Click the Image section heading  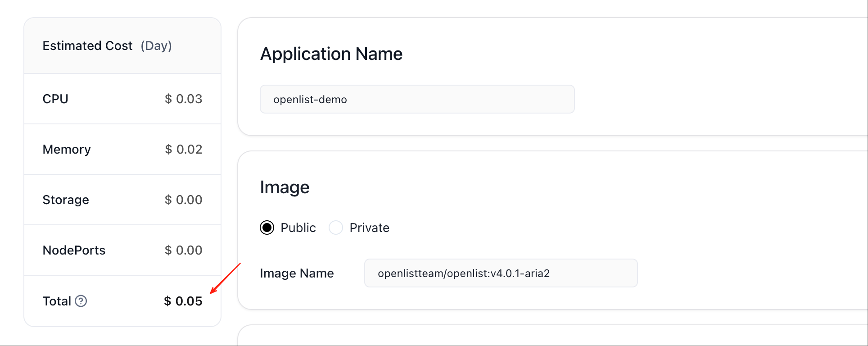pos(285,187)
